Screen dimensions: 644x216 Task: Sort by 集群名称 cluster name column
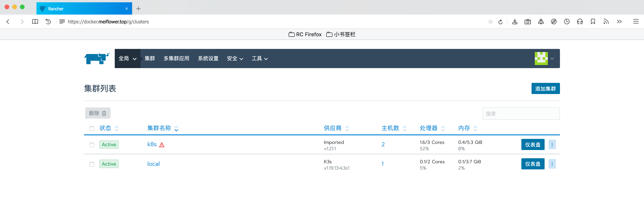point(163,128)
